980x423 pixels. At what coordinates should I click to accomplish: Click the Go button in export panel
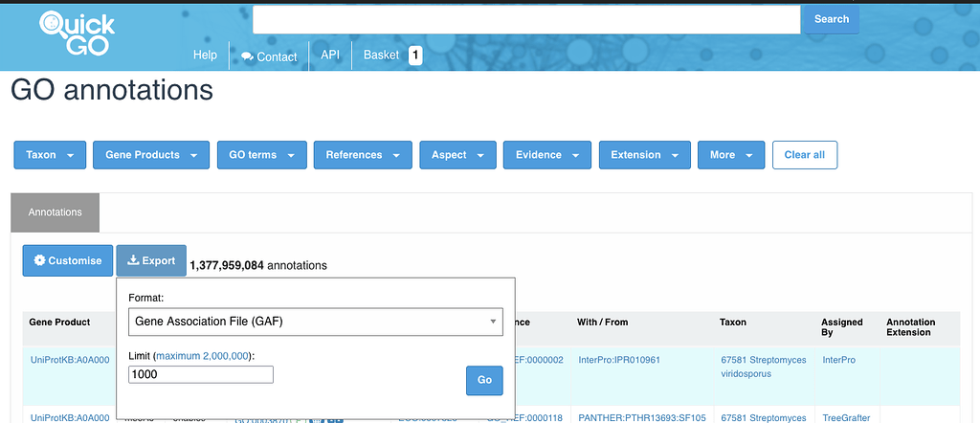(x=484, y=381)
